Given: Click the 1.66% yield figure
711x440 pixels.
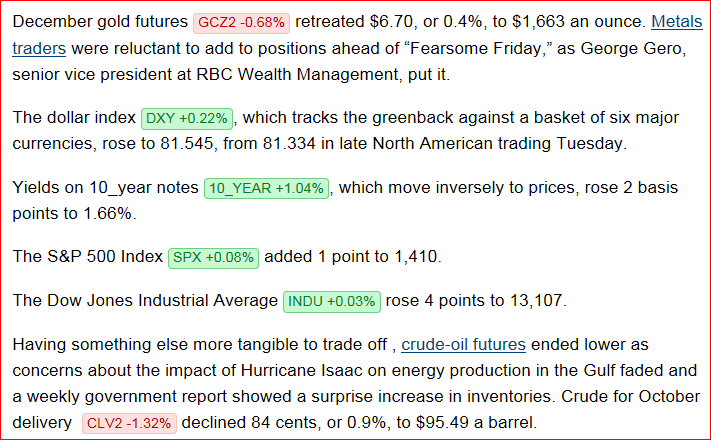Looking at the screenshot, I should point(107,213).
